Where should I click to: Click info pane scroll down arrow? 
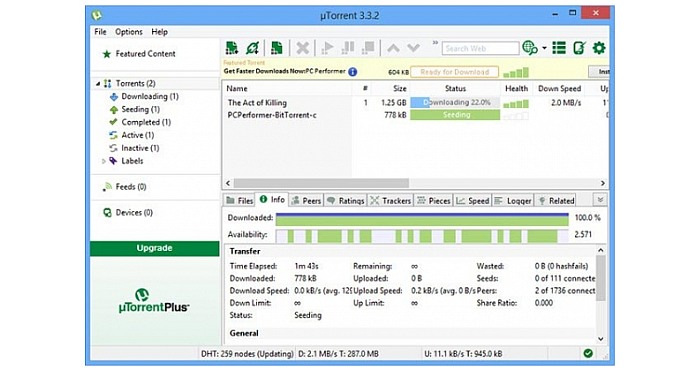(x=601, y=339)
